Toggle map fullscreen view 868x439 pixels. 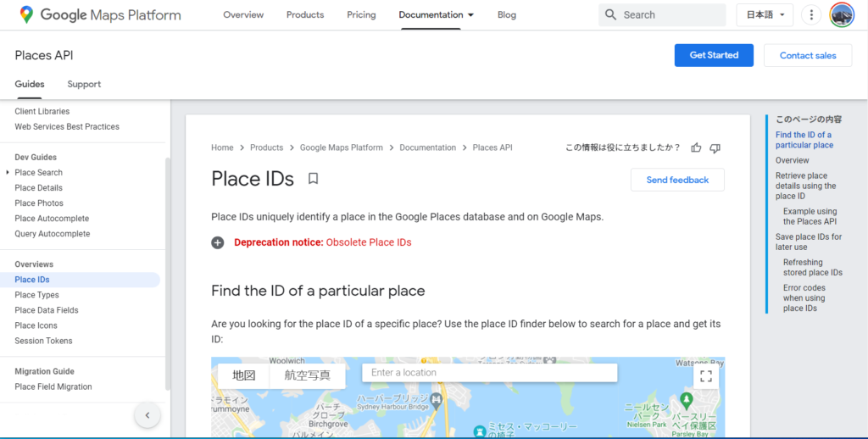click(x=706, y=376)
